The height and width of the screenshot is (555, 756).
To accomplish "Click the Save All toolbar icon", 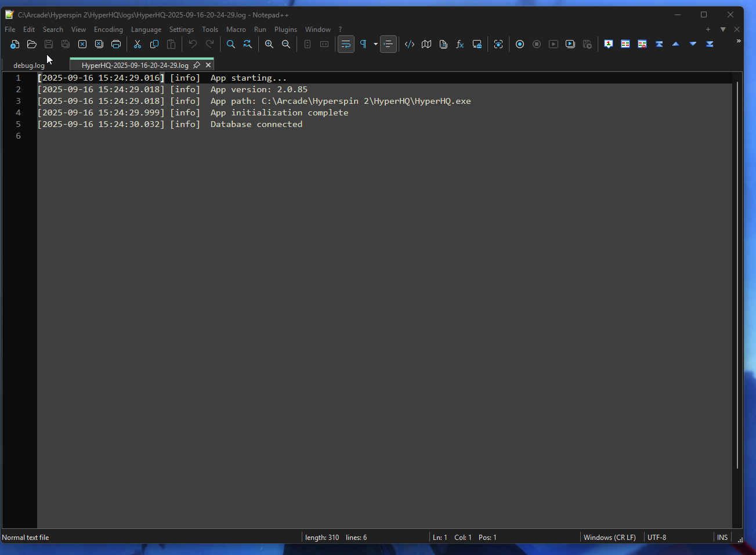I will (66, 44).
